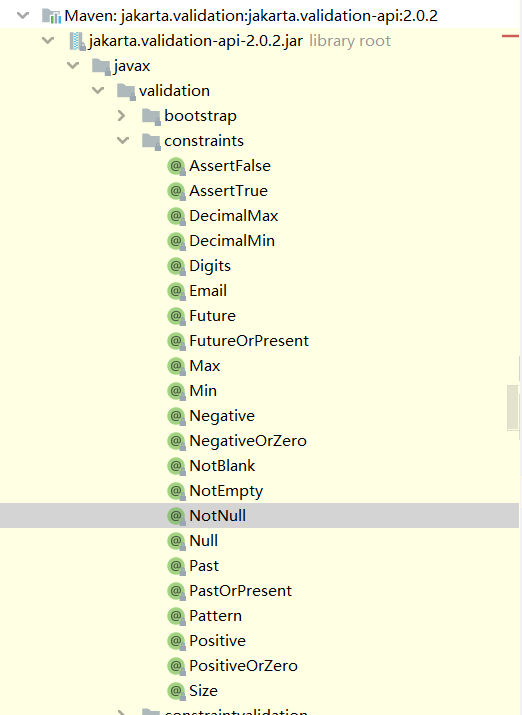
Task: Select the NegativeOrZero annotation
Action: point(248,441)
